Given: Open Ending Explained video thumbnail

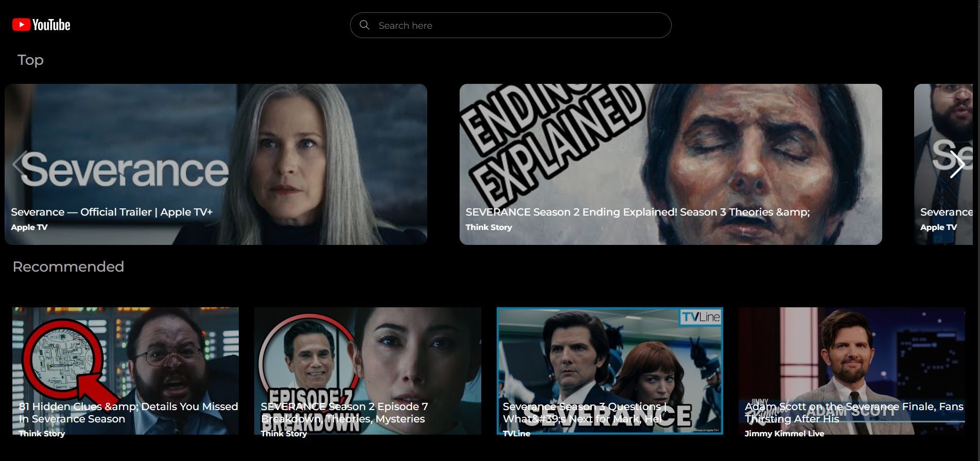Looking at the screenshot, I should click(671, 164).
